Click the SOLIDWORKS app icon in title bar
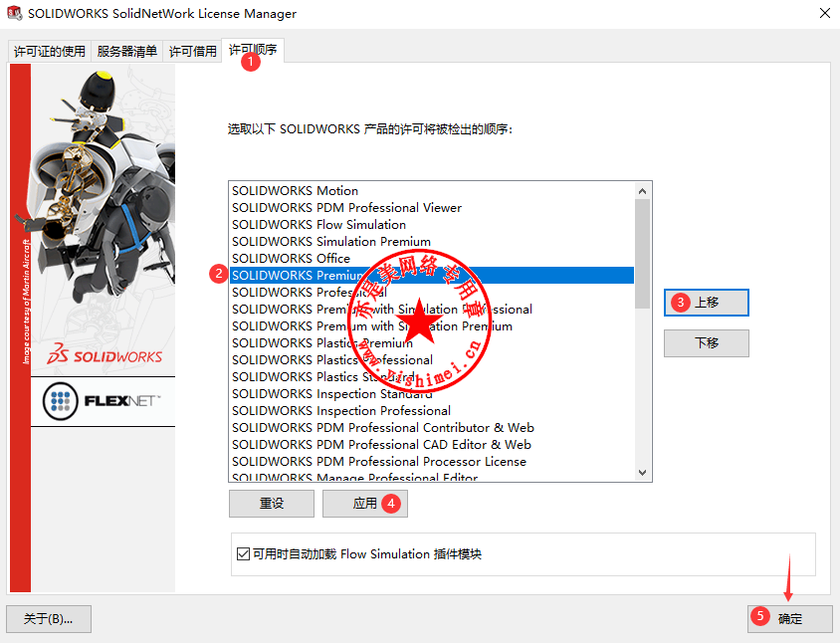The height and width of the screenshot is (643, 840). point(15,13)
